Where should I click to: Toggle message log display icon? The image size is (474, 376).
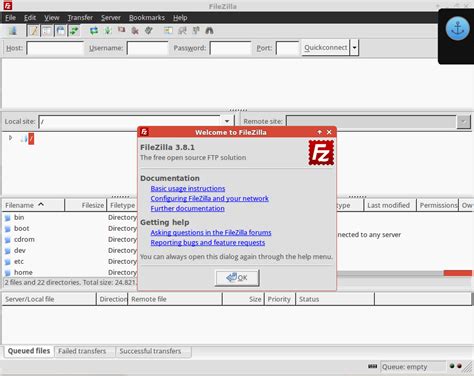pos(34,31)
